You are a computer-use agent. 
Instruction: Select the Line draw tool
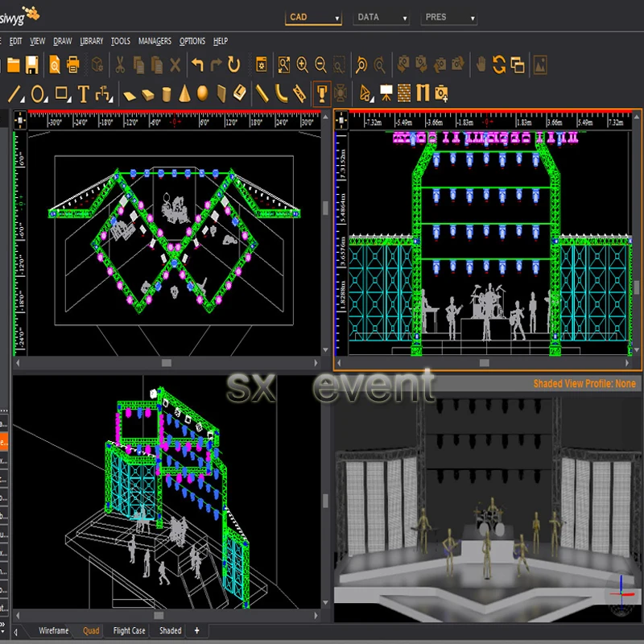pos(15,94)
